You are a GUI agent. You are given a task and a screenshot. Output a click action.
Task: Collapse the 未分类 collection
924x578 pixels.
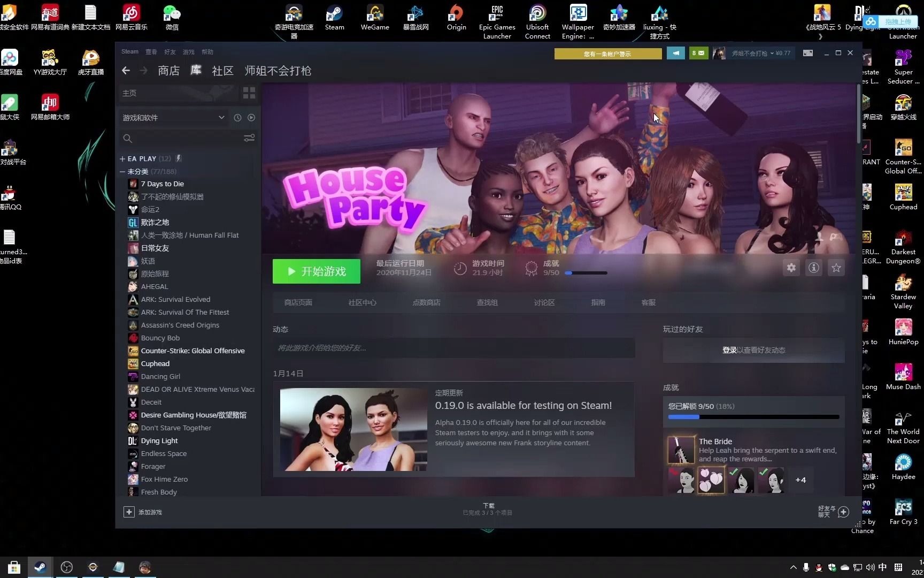pyautogui.click(x=122, y=172)
